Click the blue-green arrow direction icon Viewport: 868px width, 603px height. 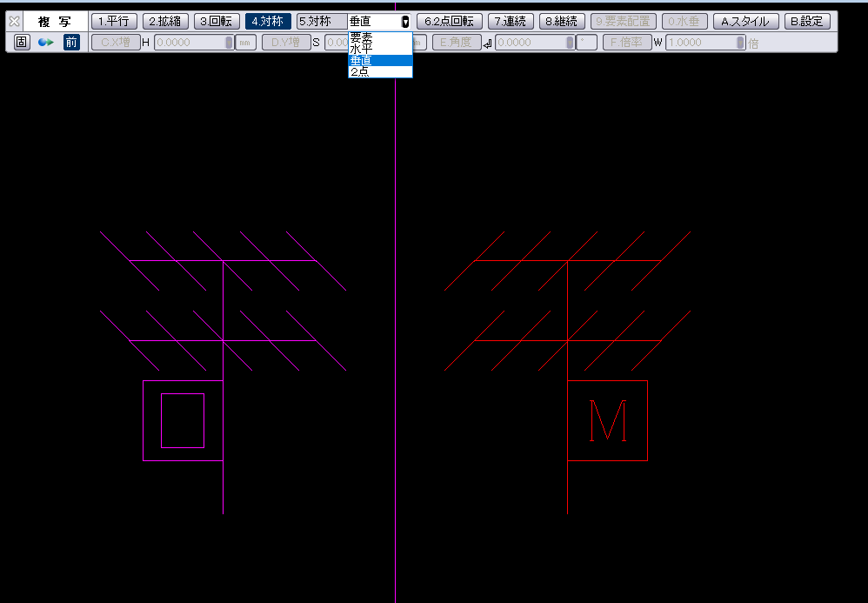click(x=45, y=43)
